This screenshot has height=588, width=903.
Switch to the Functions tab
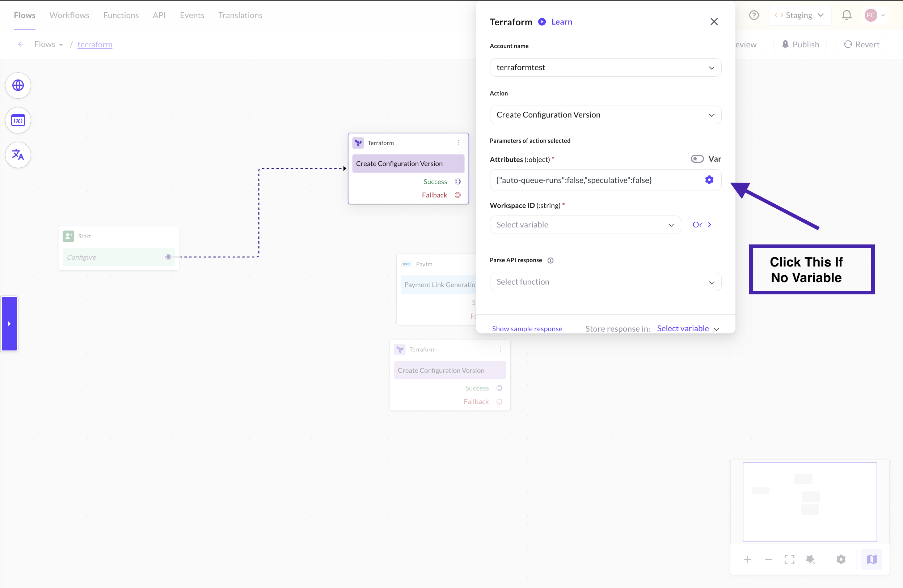click(121, 15)
